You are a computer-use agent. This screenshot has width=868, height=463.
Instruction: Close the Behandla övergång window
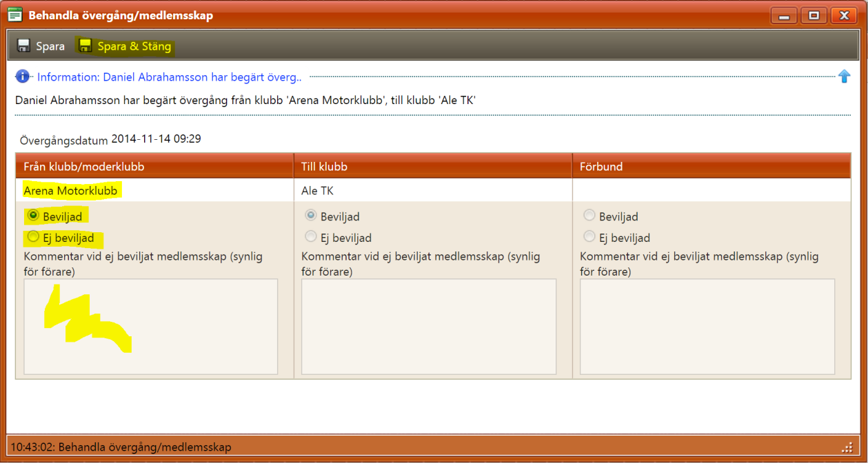click(x=844, y=15)
